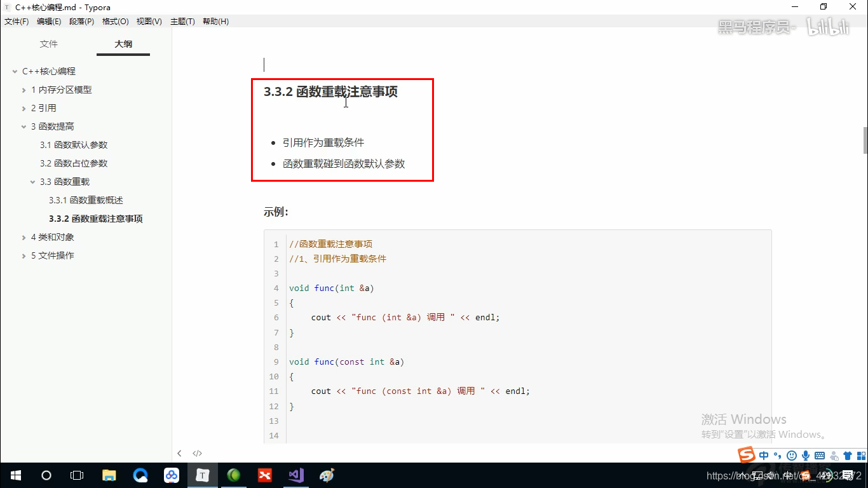Click the 示例: label in document
Viewport: 868px width, 488px height.
pos(276,212)
